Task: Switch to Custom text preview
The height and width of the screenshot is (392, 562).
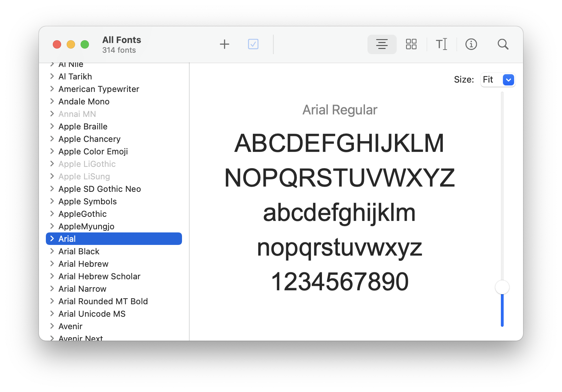Action: click(441, 44)
